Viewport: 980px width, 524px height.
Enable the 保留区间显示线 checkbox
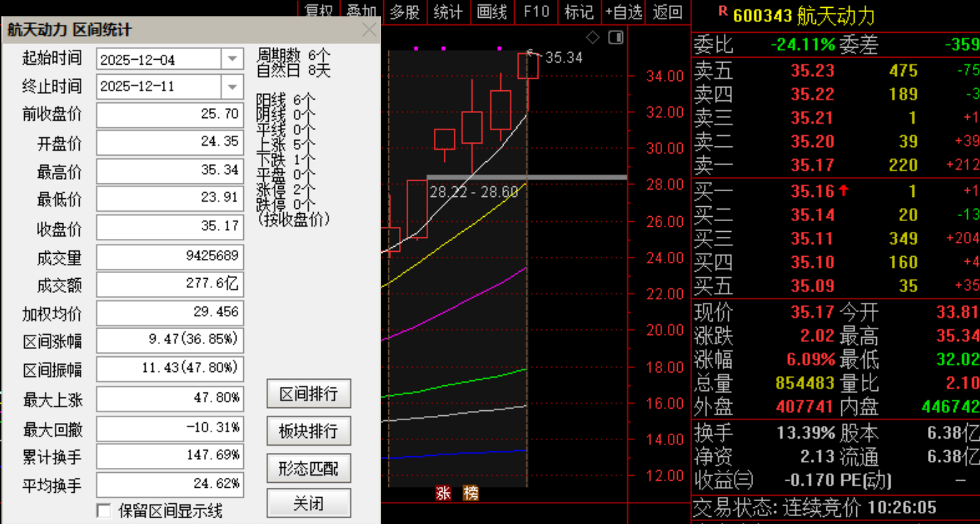click(x=104, y=510)
